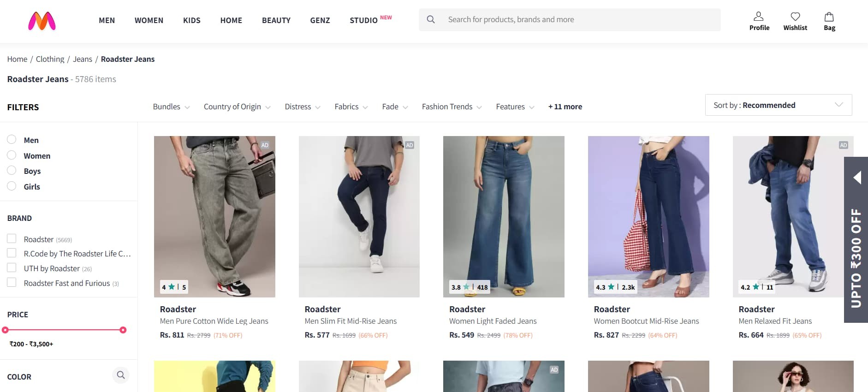Image resolution: width=868 pixels, height=392 pixels.
Task: Open the BEAUTY menu
Action: point(276,20)
